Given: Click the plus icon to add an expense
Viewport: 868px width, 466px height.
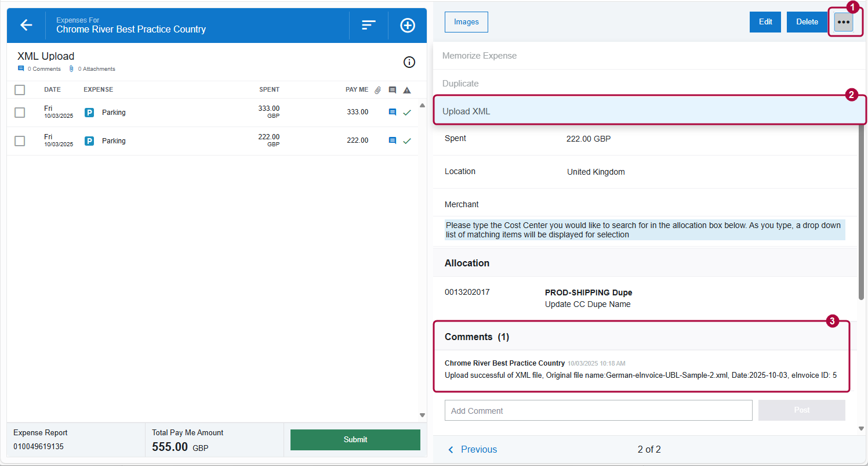Looking at the screenshot, I should [x=407, y=25].
